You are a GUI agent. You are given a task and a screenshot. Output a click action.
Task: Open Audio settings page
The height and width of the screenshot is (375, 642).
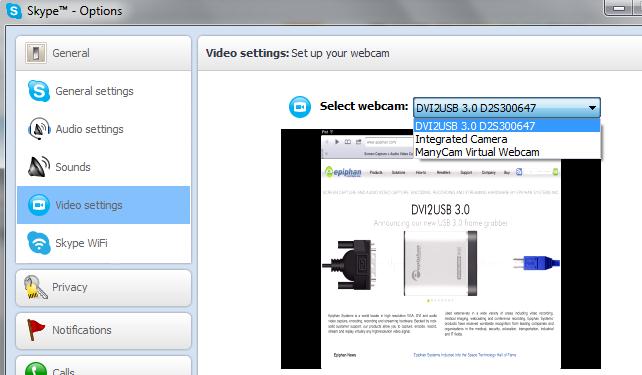coord(104,129)
